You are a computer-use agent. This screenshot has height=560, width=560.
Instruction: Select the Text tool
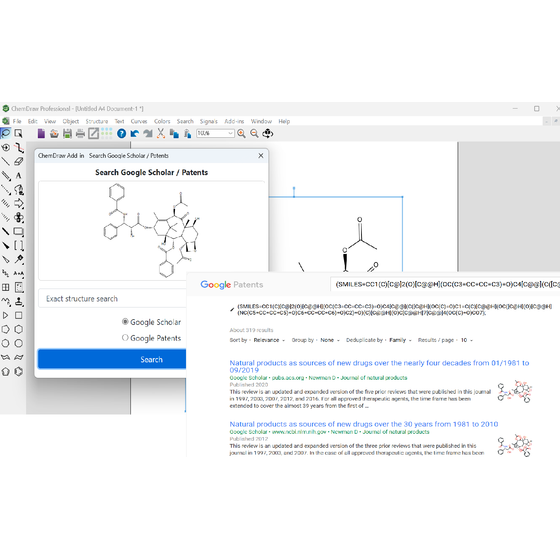coord(19,175)
